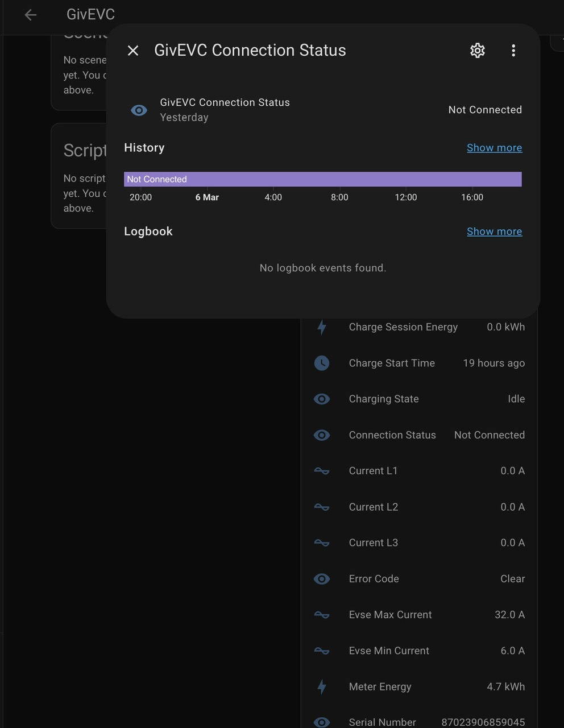Click the Charge Session Energy lightning icon
The height and width of the screenshot is (728, 564).
(322, 327)
